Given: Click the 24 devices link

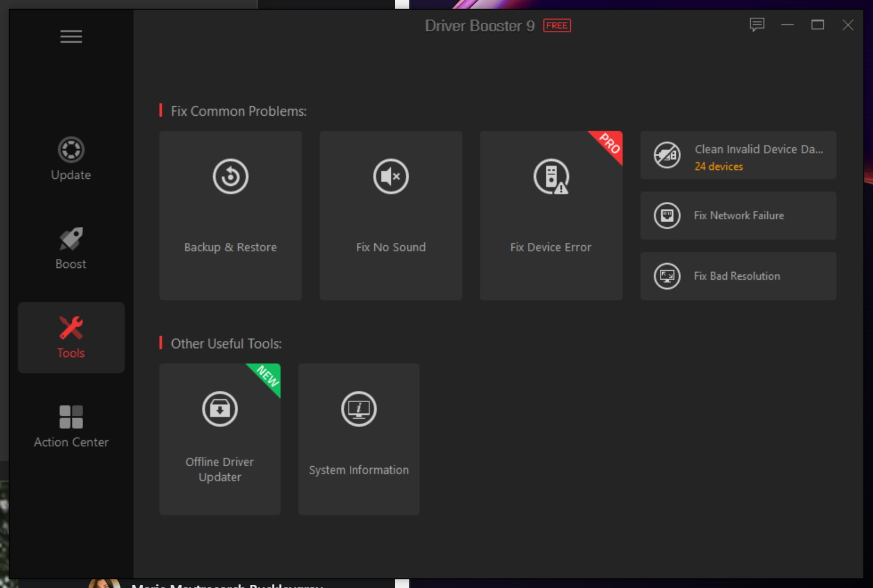Looking at the screenshot, I should [x=719, y=167].
